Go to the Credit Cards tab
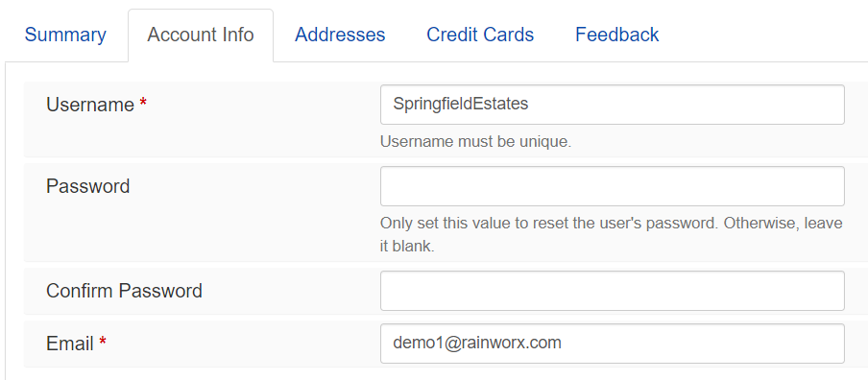Image resolution: width=868 pixels, height=380 pixels. [x=480, y=35]
